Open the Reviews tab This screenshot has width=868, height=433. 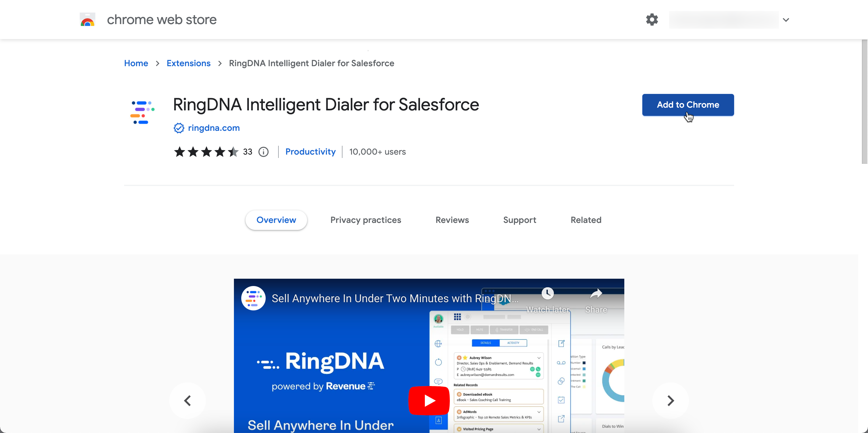click(452, 220)
